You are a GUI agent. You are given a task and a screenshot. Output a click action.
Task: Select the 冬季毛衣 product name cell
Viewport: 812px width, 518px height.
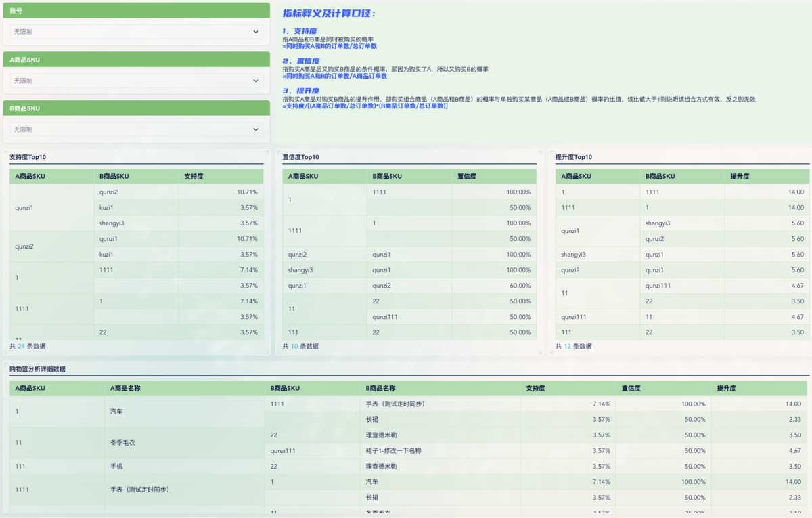coord(122,443)
